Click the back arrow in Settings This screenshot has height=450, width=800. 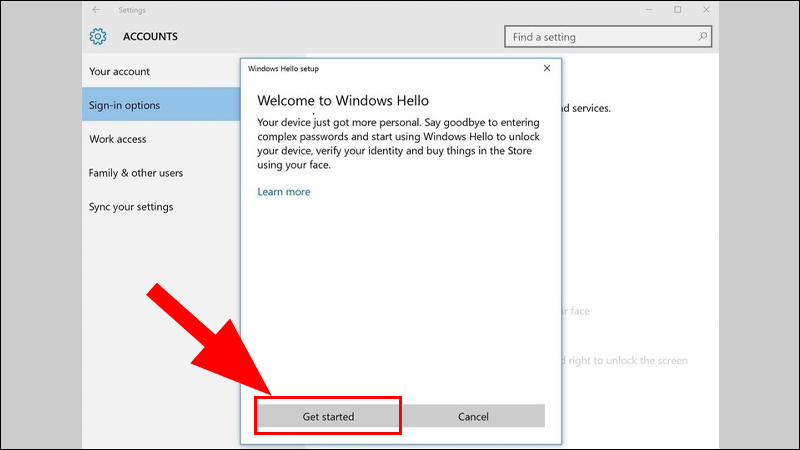pyautogui.click(x=94, y=10)
